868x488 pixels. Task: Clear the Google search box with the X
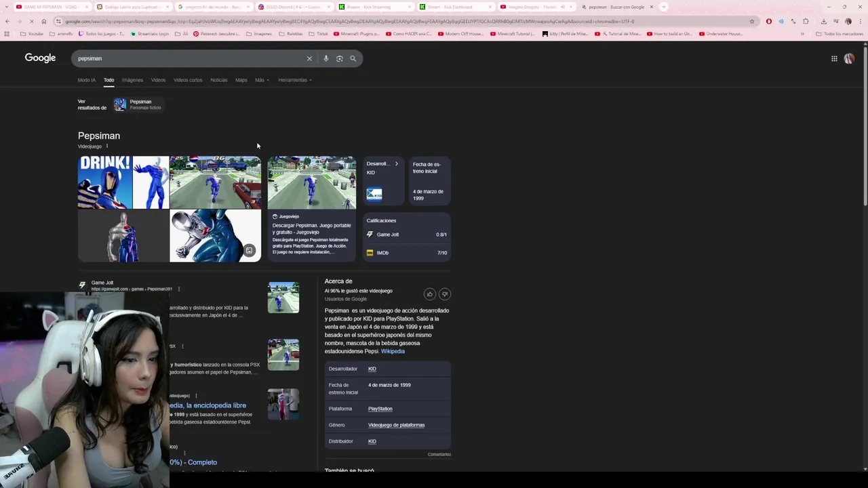(x=309, y=58)
